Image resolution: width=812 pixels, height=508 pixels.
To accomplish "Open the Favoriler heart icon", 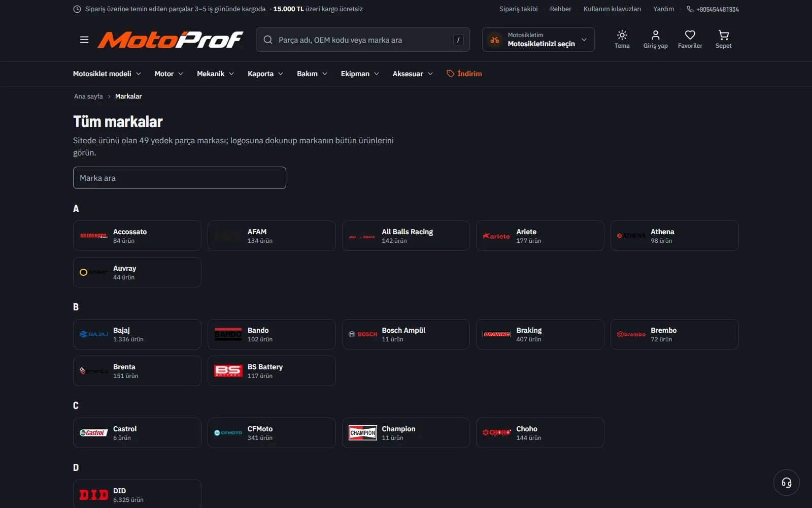I will (x=690, y=40).
